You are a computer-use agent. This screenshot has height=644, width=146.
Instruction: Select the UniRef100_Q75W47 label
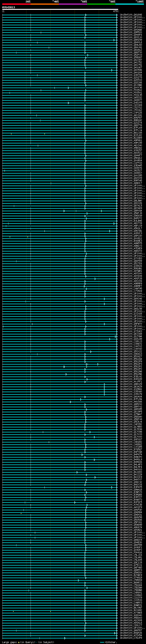[131, 414]
